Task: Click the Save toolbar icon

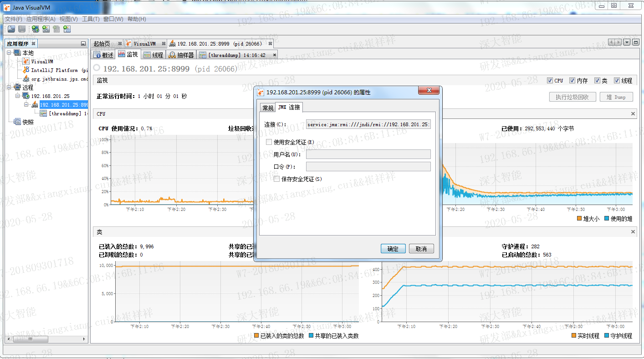Action: [x=21, y=29]
